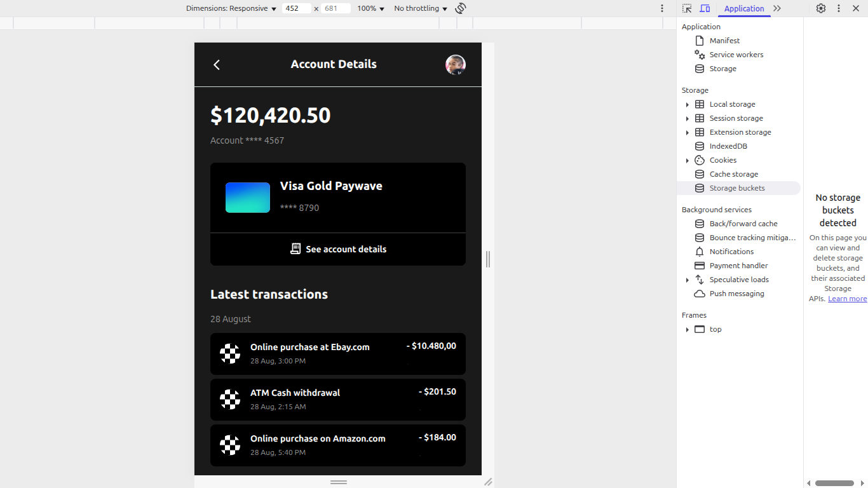Open the Notifications background service
The image size is (868, 488).
point(731,252)
